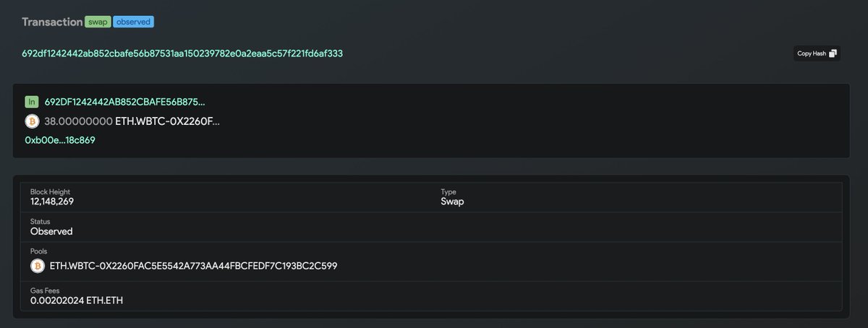This screenshot has width=868, height=328.
Task: Click the 38.00000000 amount value
Action: click(78, 121)
